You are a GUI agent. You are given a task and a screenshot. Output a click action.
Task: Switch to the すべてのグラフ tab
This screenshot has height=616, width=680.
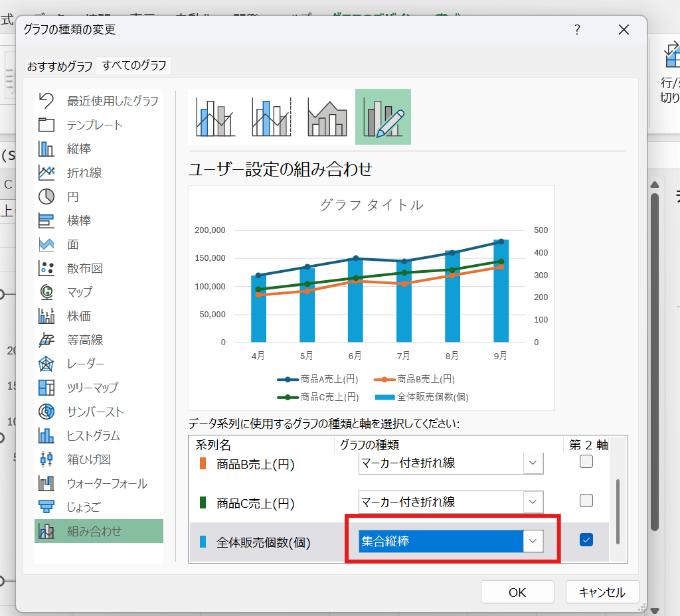(x=133, y=66)
